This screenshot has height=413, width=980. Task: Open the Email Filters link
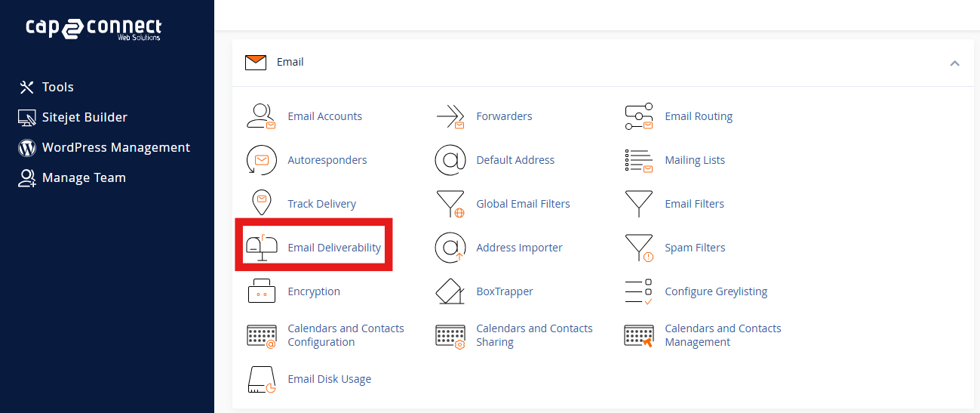pyautogui.click(x=694, y=204)
